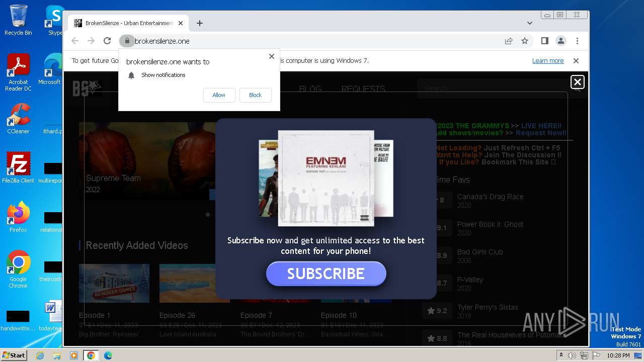Open Canada's Drag Race listing

pos(491,197)
